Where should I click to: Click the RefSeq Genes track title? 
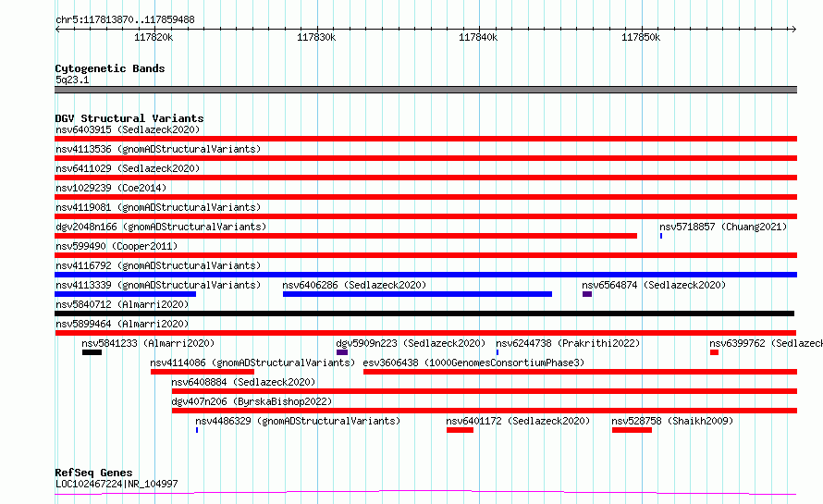pyautogui.click(x=93, y=473)
